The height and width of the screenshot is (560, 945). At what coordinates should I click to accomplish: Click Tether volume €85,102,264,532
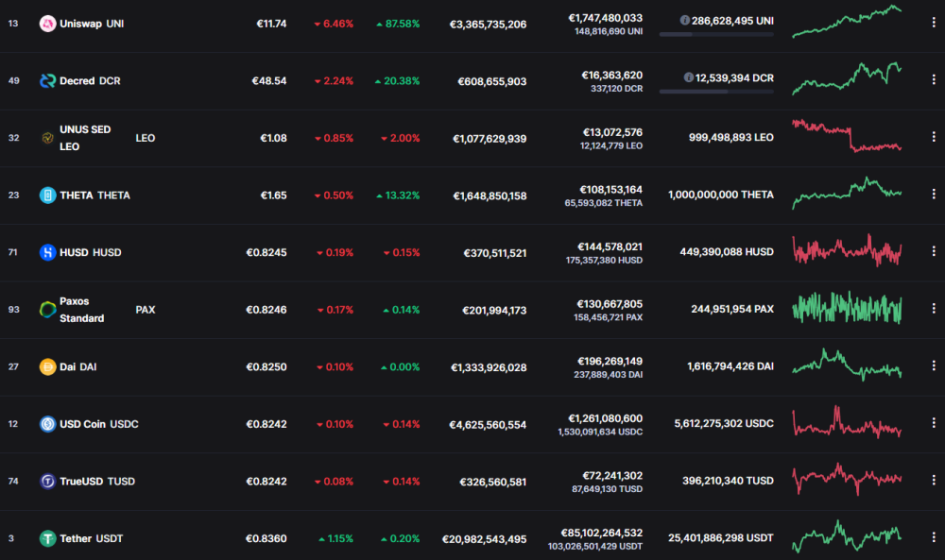pyautogui.click(x=601, y=533)
